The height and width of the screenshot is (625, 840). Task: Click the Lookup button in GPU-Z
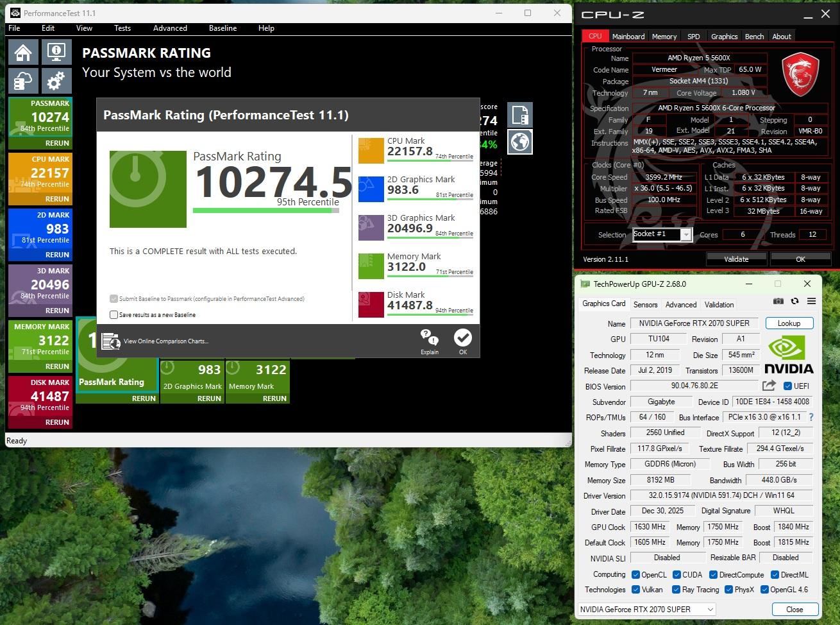pyautogui.click(x=789, y=323)
